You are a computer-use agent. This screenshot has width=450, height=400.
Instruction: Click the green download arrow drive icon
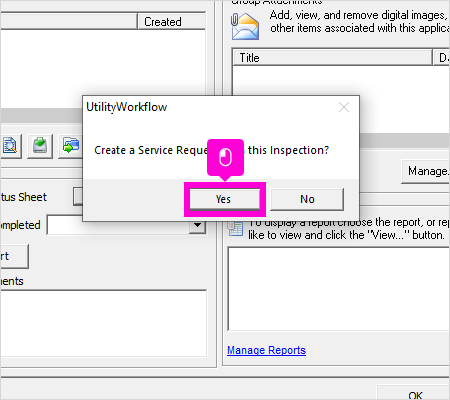click(40, 146)
